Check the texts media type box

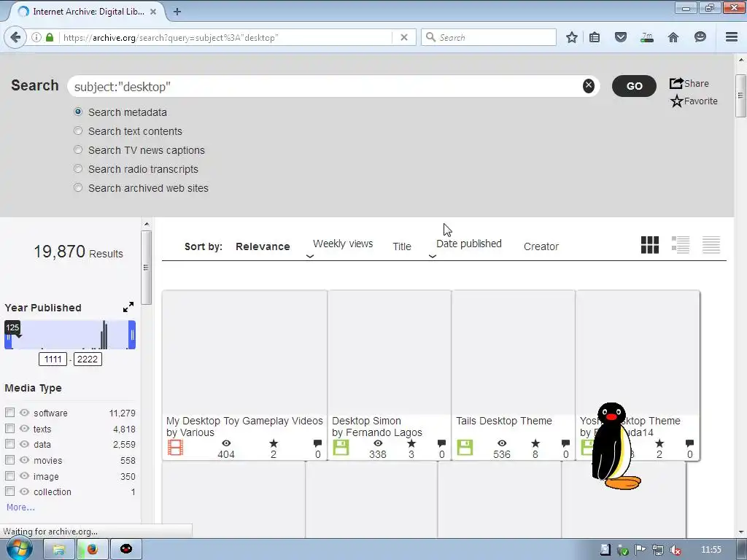pyautogui.click(x=9, y=429)
